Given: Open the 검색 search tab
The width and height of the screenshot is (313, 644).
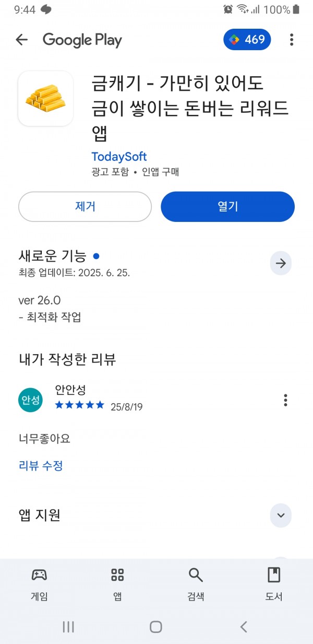Looking at the screenshot, I should pos(196,584).
